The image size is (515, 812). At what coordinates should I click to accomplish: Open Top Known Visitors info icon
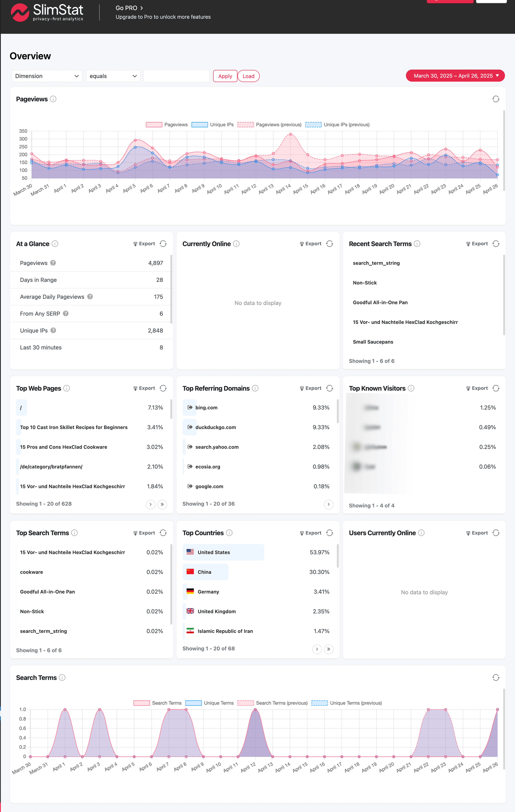(x=411, y=388)
